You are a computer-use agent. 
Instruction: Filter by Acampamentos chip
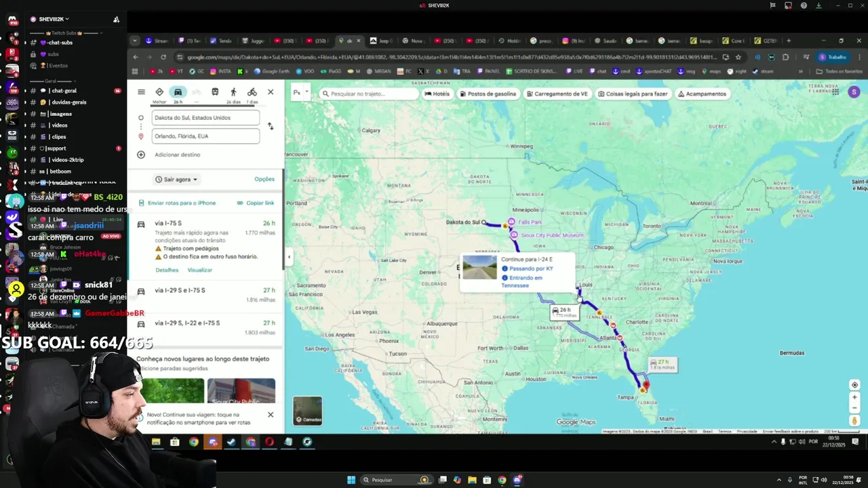coord(703,94)
